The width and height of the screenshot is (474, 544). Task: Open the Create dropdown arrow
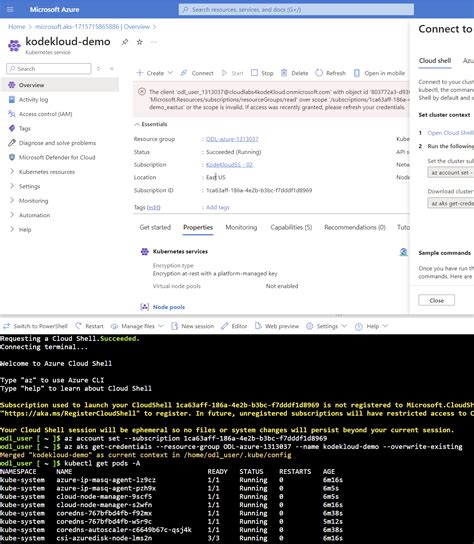[x=170, y=73]
